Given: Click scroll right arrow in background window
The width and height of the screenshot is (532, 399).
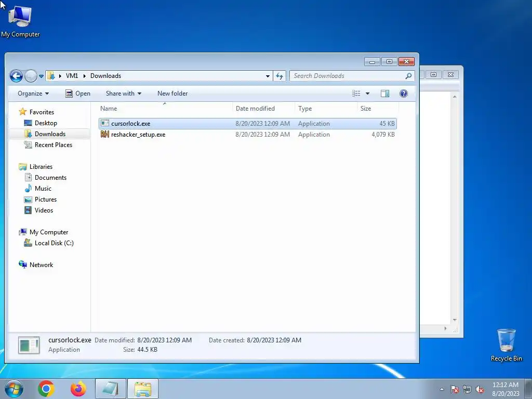Looking at the screenshot, I should [x=445, y=328].
